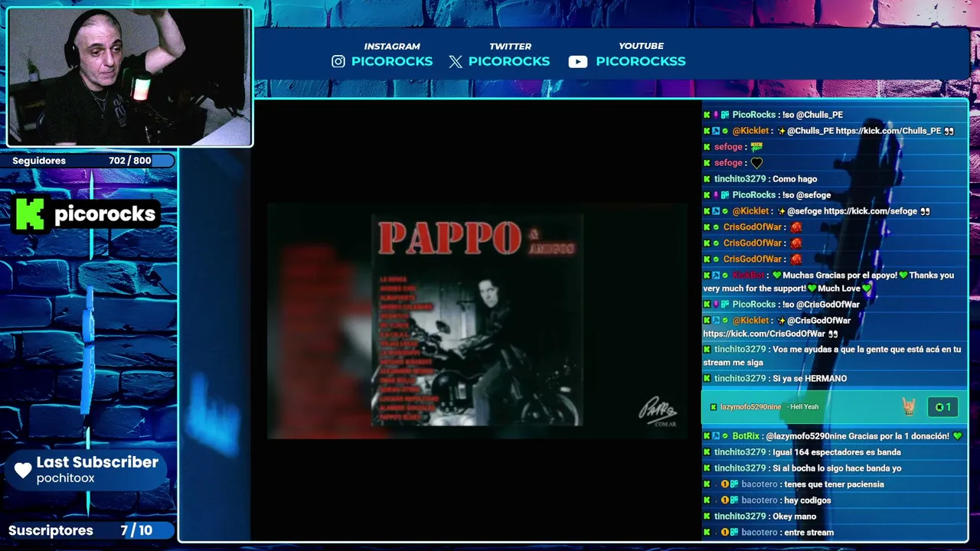This screenshot has width=980, height=551.
Task: Click the Kick Fam emote in sefoge's message
Action: [x=756, y=147]
